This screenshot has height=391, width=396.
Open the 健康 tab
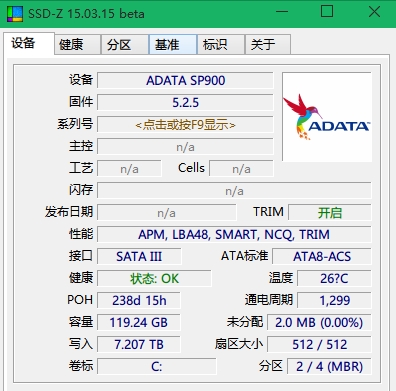(x=77, y=44)
